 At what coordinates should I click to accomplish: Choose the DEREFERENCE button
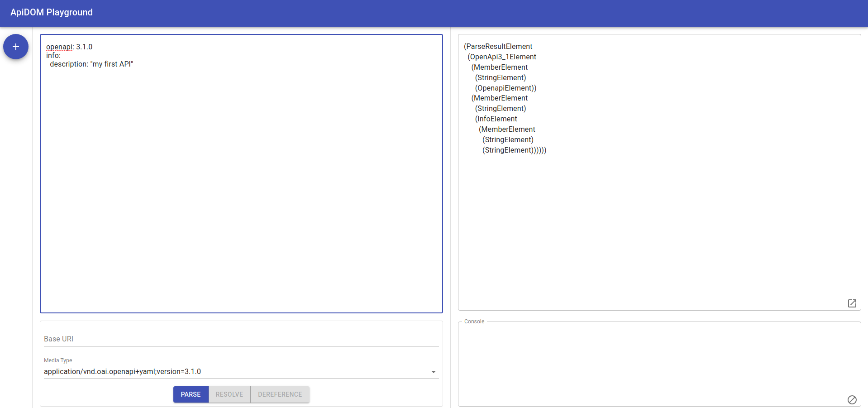pyautogui.click(x=280, y=394)
